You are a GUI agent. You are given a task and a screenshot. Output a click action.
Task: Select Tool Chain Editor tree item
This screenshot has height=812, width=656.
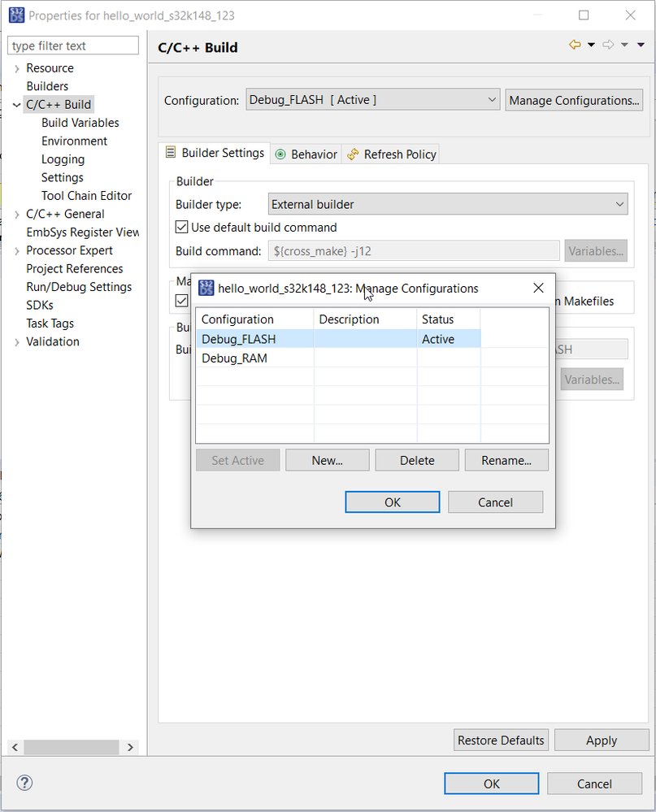tap(86, 196)
